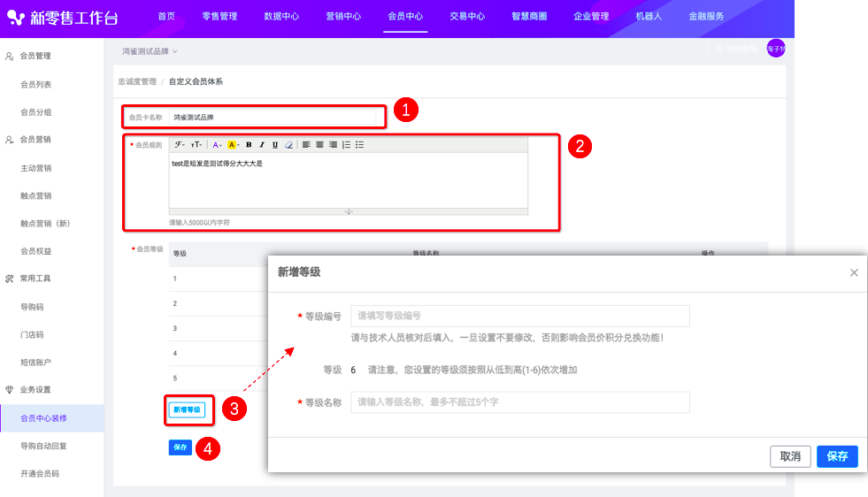868x497 pixels.
Task: Open 会员权益 in the sidebar
Action: click(x=36, y=251)
